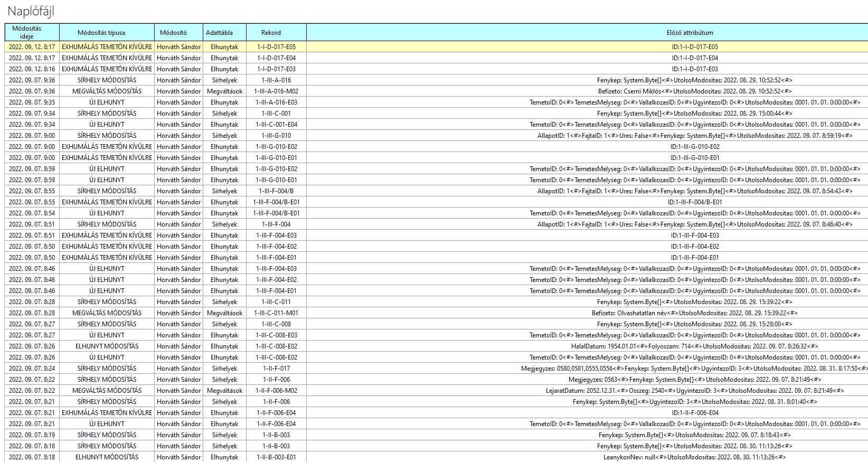Click record cell 1-III-A-016-M02
868x462 pixels.
point(276,91)
